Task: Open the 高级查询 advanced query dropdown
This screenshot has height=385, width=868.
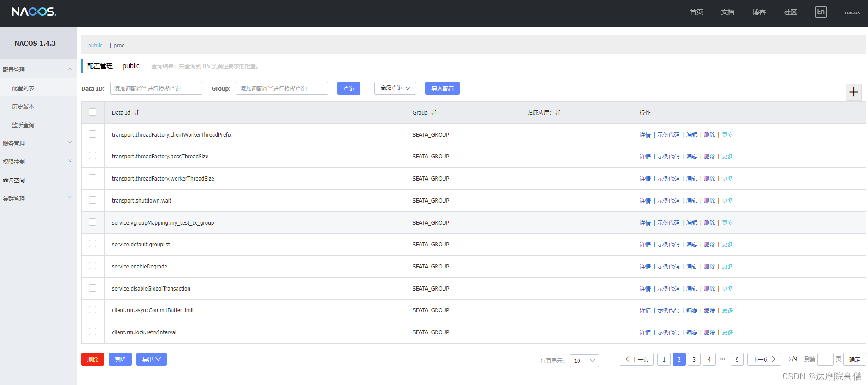Action: (395, 88)
